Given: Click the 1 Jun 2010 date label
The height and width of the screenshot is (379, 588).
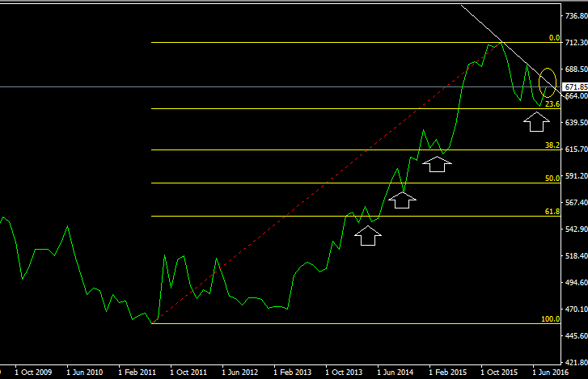Looking at the screenshot, I should 85,373.
